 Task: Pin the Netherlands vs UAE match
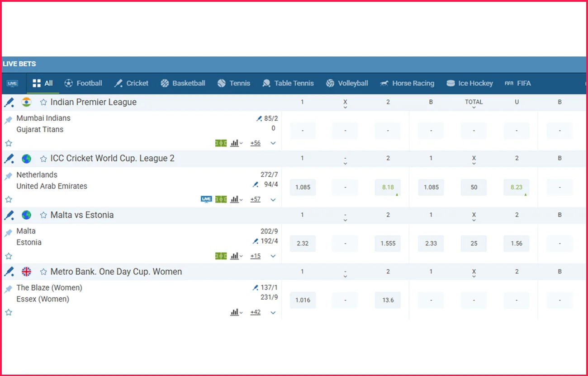tap(9, 177)
